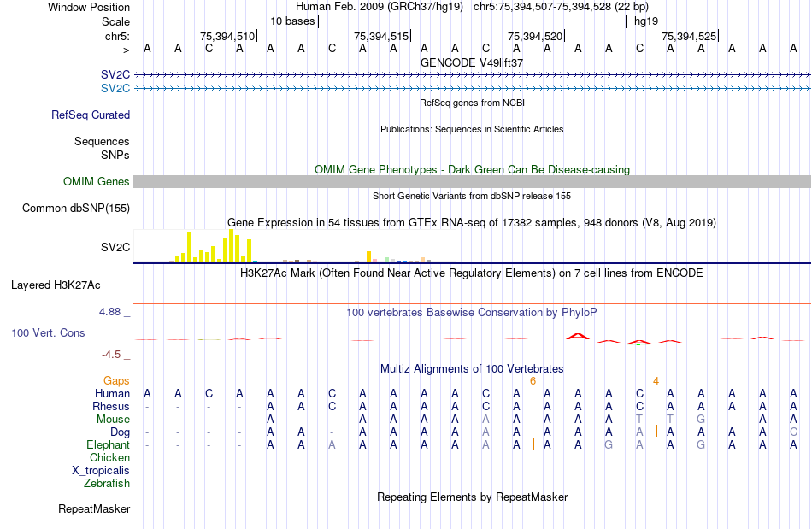Click the OMIM Gene Phenotypes green title

[x=472, y=170]
